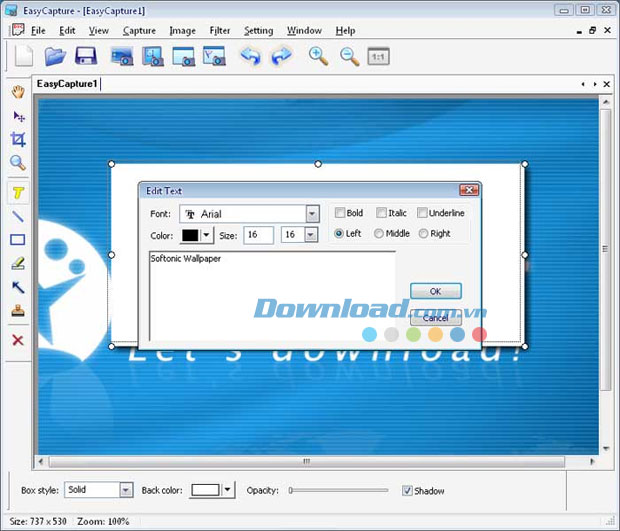Open the Capture menu
This screenshot has height=531, width=620.
pyautogui.click(x=139, y=30)
